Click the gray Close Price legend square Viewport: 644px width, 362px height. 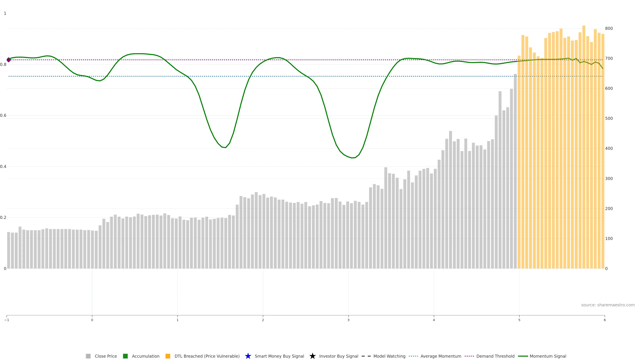pos(88,356)
